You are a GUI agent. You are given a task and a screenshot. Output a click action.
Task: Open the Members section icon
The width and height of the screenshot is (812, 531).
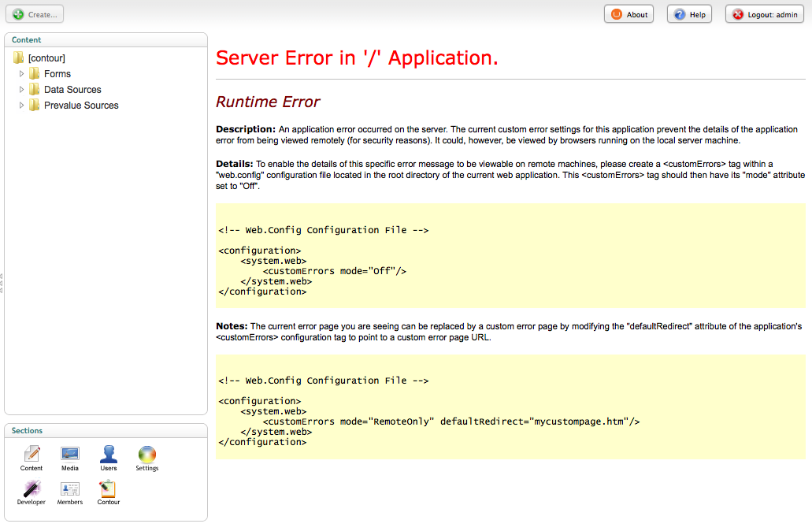click(70, 489)
